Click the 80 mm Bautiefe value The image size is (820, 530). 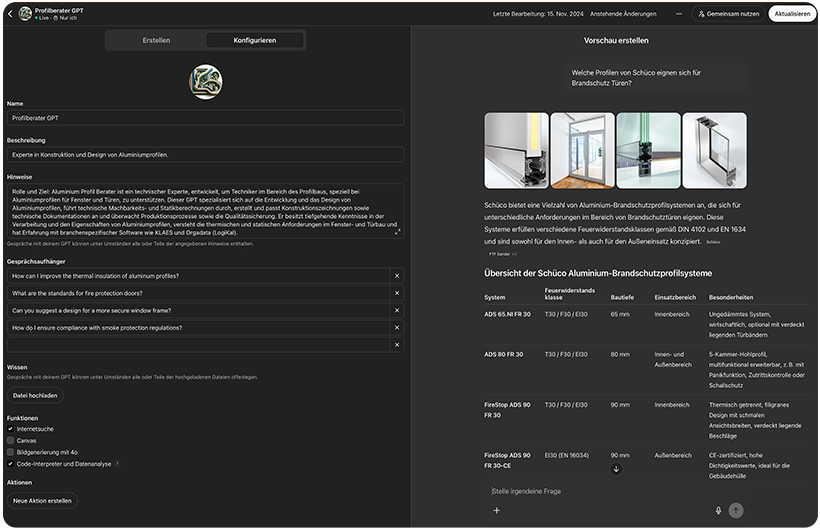(x=620, y=354)
